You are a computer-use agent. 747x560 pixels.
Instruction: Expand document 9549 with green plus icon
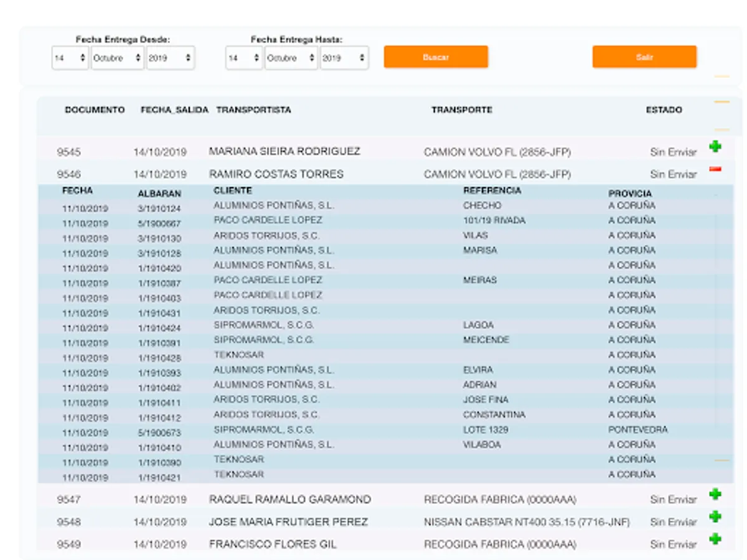pyautogui.click(x=715, y=539)
